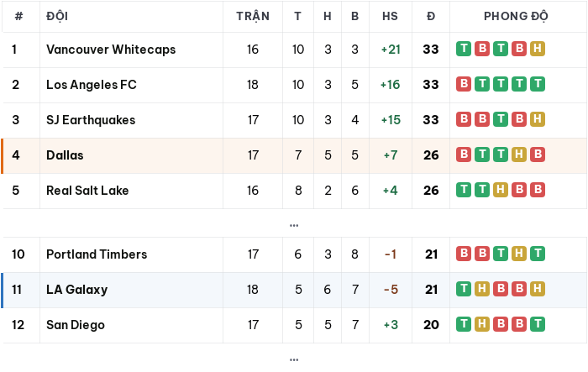The image size is (588, 372).
Task: Click Vancouver Whitecaps' first green T form badge
Action: coord(464,49)
